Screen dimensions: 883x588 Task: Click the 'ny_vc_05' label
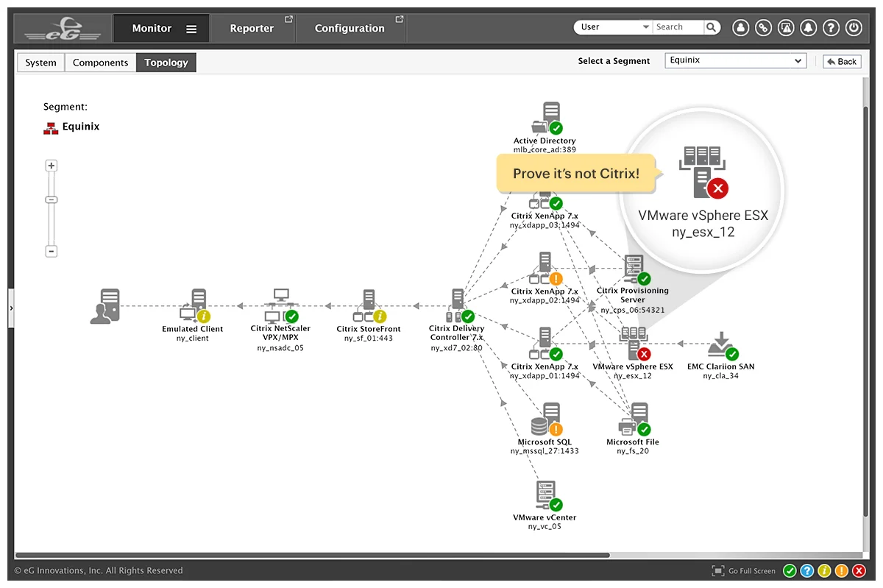(x=545, y=526)
